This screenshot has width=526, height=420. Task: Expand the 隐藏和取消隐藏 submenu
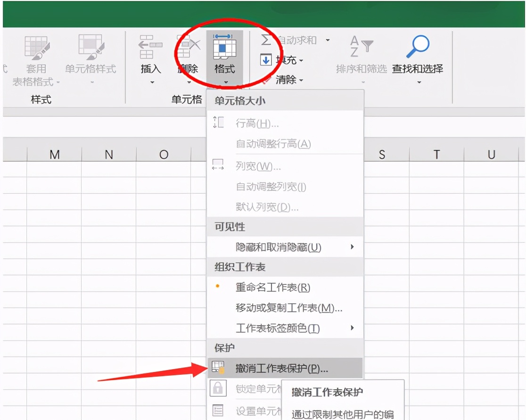coord(273,247)
